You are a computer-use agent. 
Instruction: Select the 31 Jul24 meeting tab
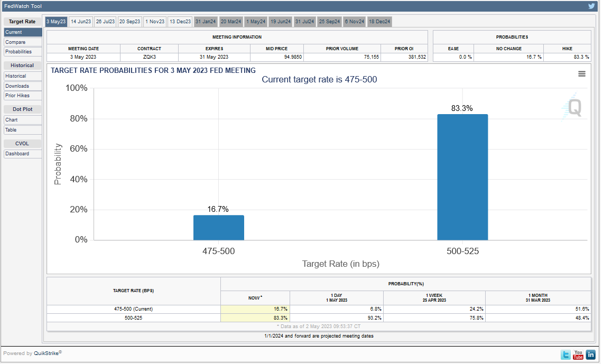coord(305,22)
